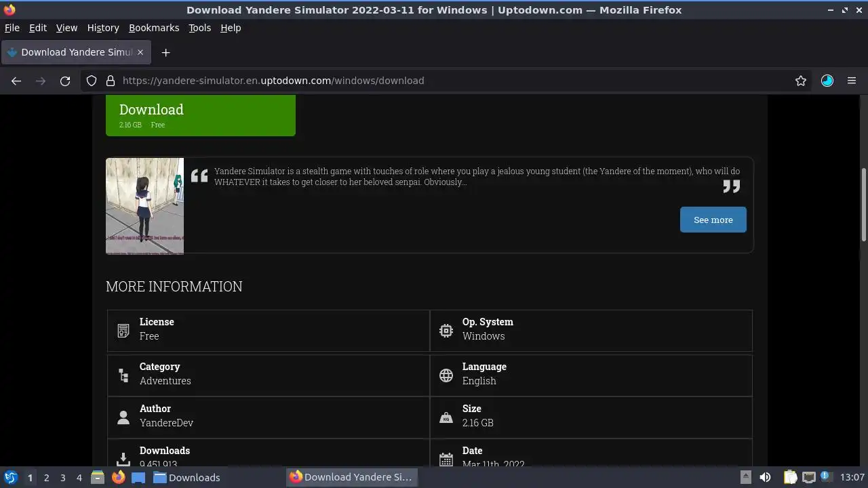Click the review quote text about Yandere Simulator
The height and width of the screenshot is (488, 868).
coord(477,176)
